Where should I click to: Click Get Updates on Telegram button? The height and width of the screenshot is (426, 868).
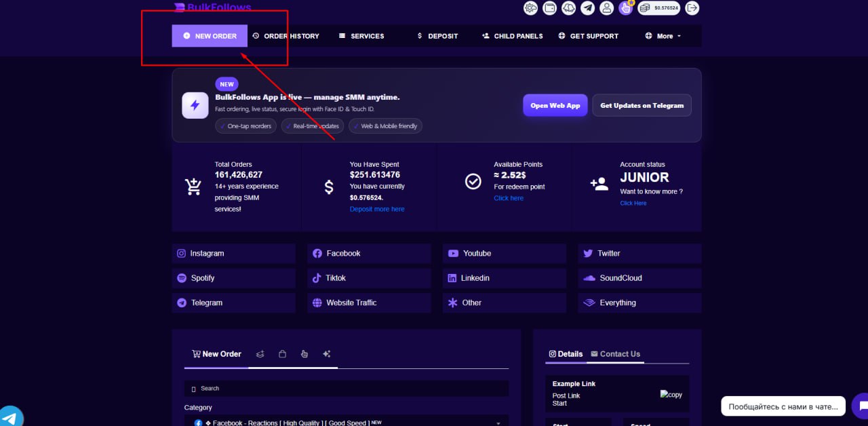point(642,105)
